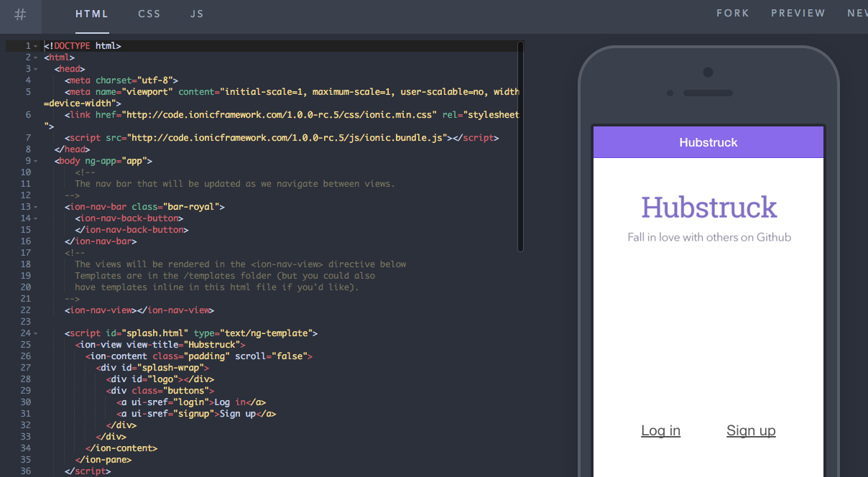
Task: Click the FORK button
Action: (x=733, y=13)
